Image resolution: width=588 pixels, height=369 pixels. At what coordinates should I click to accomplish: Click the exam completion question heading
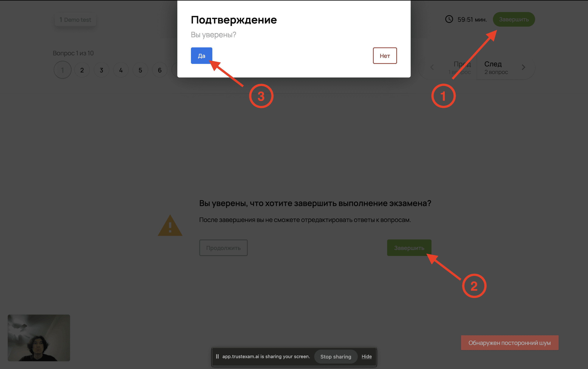[315, 203]
